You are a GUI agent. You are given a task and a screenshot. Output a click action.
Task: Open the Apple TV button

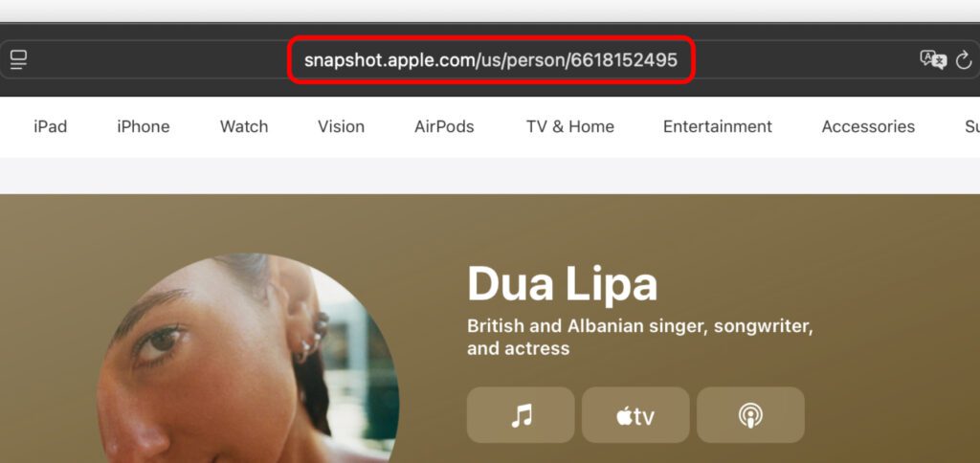635,415
